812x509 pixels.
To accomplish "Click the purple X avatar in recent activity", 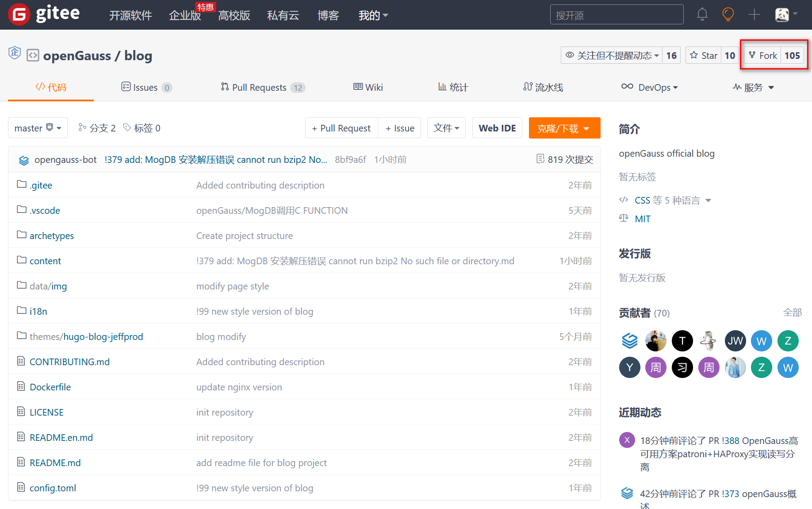I will pos(627,440).
